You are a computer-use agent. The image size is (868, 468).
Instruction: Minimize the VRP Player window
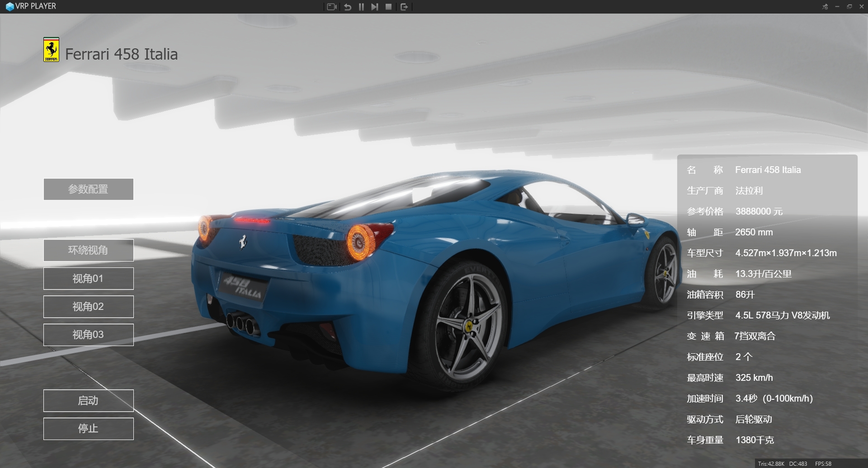837,6
